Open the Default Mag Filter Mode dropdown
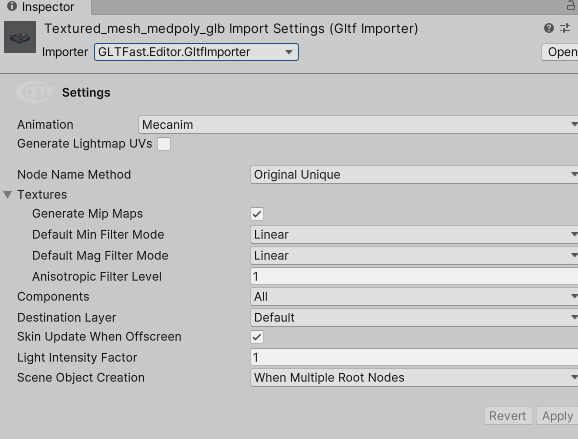This screenshot has width=578, height=439. [x=414, y=255]
